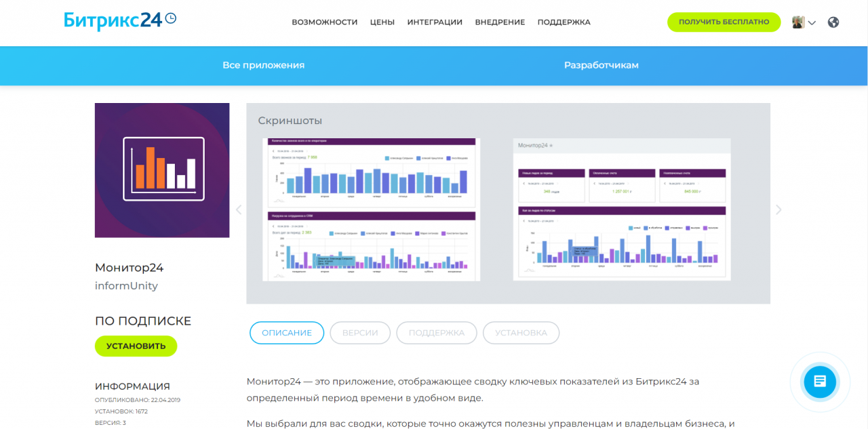Open the Монитор24 screenshot thumbnail

[x=622, y=209]
